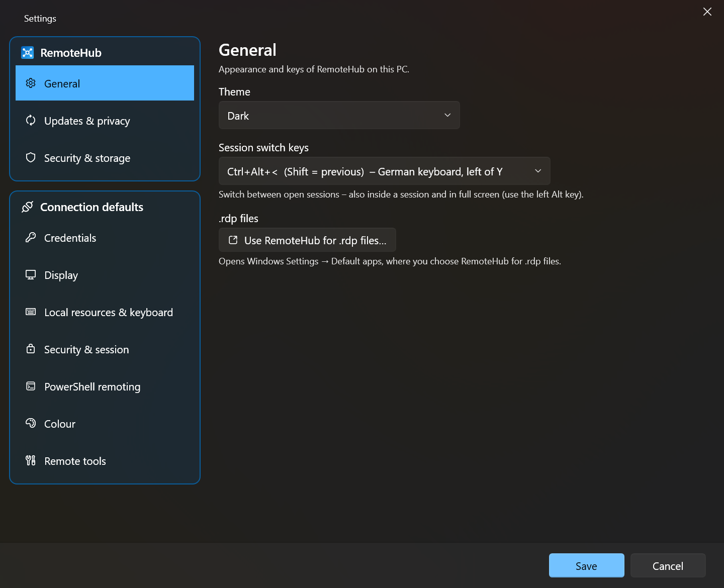
Task: Click the Colour palette icon
Action: click(31, 423)
